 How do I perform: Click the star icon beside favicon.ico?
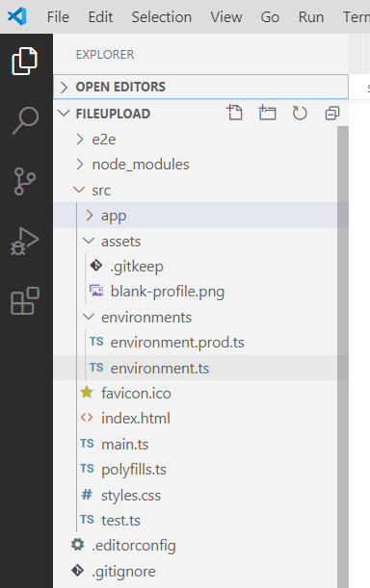coord(87,393)
